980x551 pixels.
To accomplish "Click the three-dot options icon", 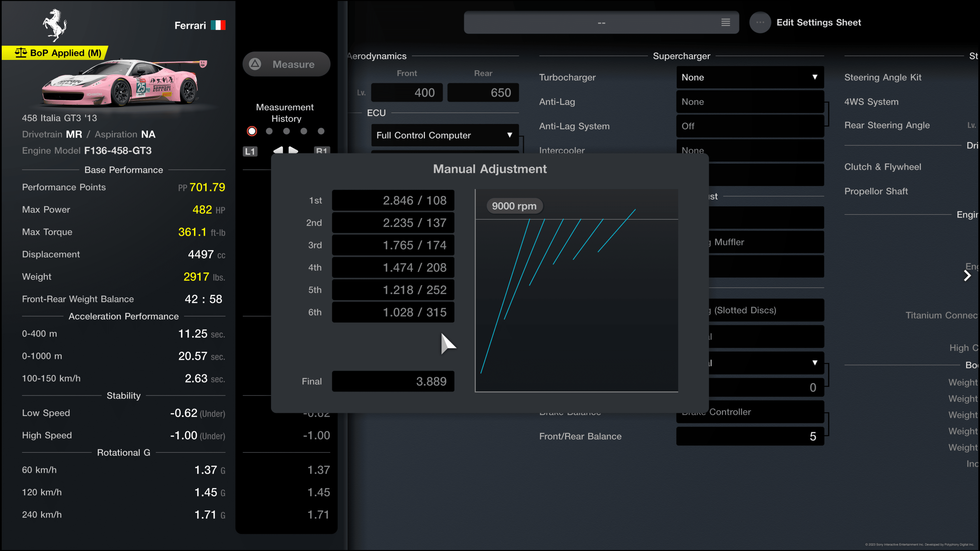I will [x=760, y=22].
